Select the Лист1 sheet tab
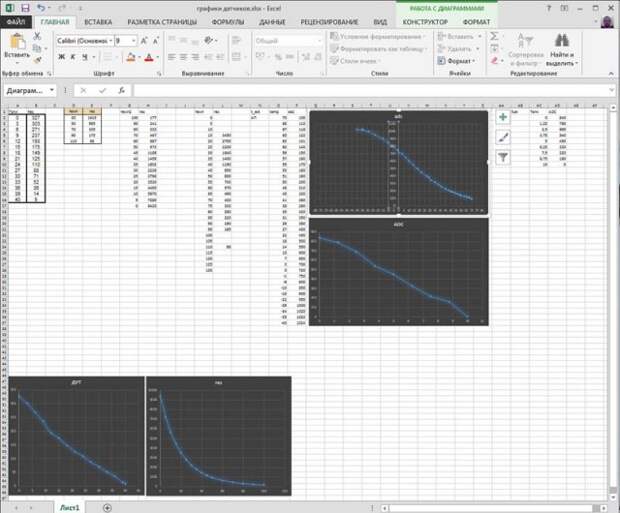Viewport: 620px width, 513px height. (70, 507)
